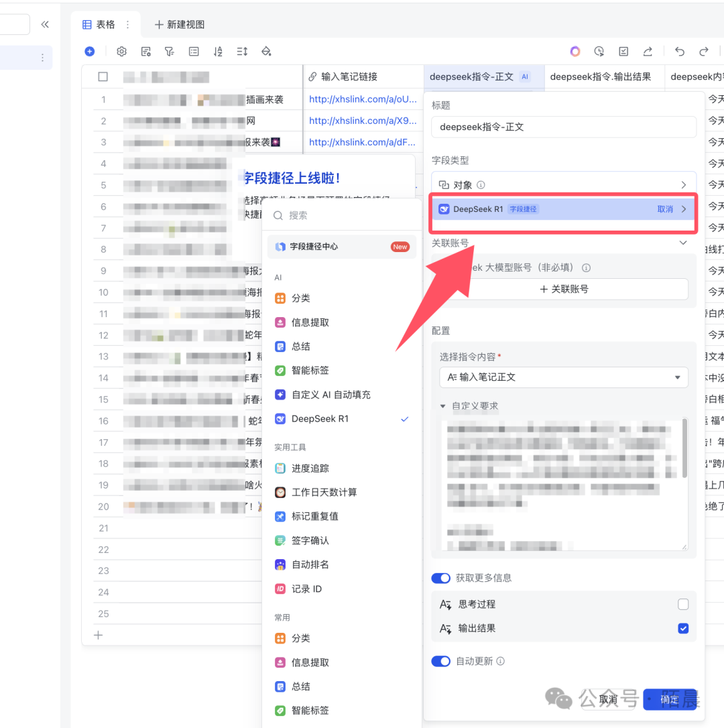Click info icon next to 大模型账号
This screenshot has width=724, height=728.
[586, 268]
